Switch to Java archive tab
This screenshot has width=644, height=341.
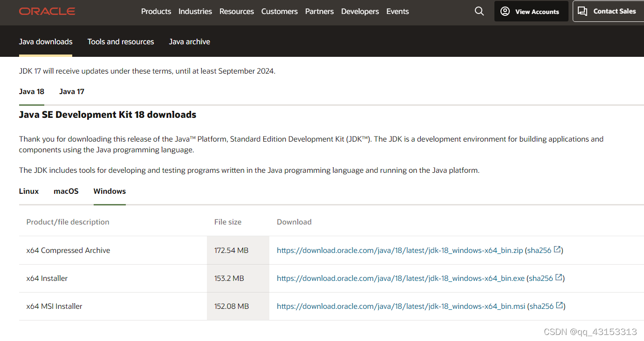pos(189,41)
